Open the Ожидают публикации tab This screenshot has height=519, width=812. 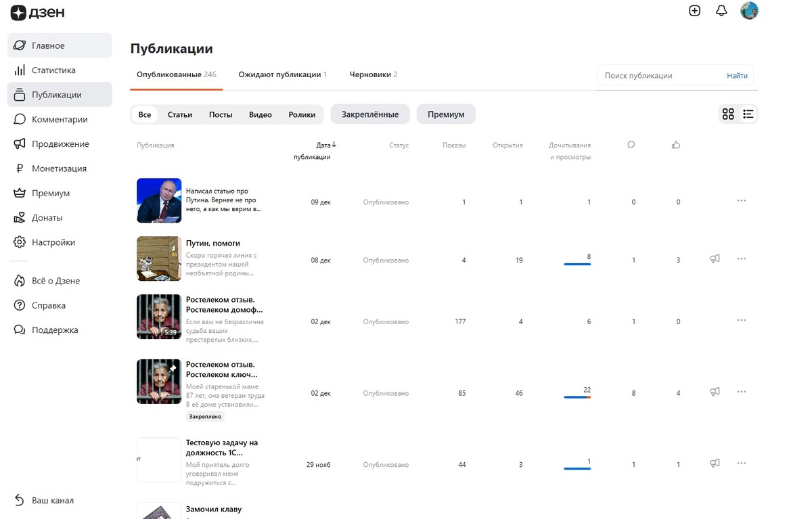tap(283, 74)
